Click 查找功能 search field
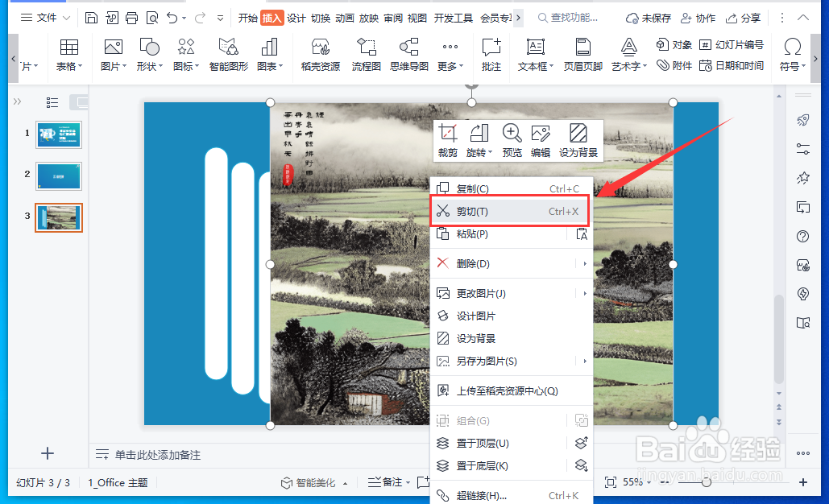This screenshot has width=829, height=504. pyautogui.click(x=568, y=18)
